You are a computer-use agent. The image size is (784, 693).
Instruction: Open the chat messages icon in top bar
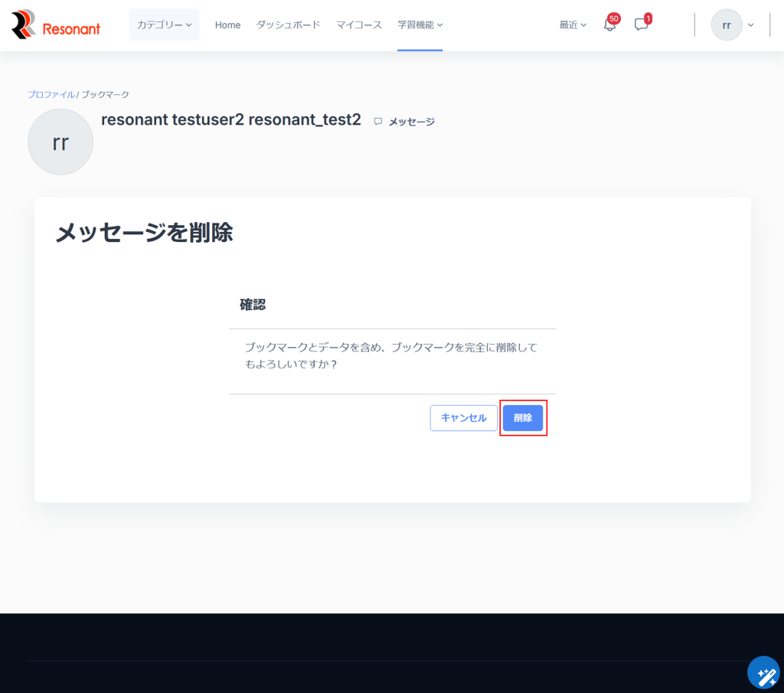click(641, 25)
